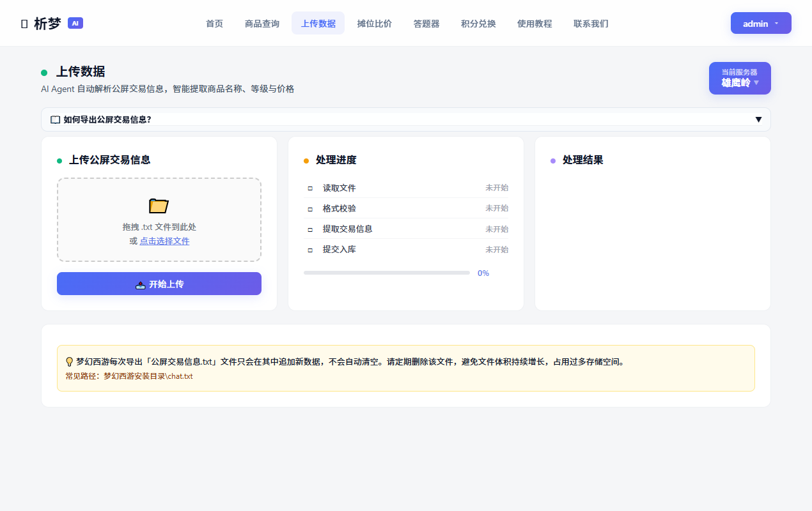
Task: Click the lightbulb tip icon
Action: [x=69, y=362]
